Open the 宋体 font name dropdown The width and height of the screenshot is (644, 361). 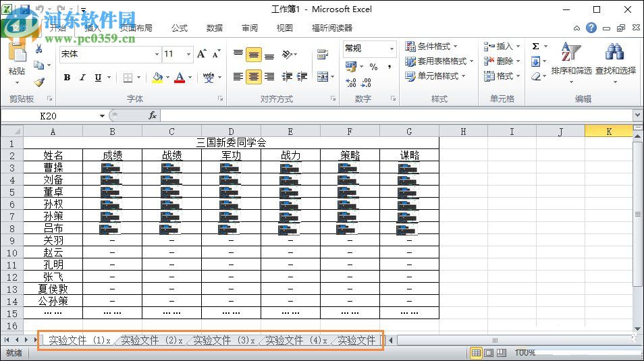click(x=157, y=54)
